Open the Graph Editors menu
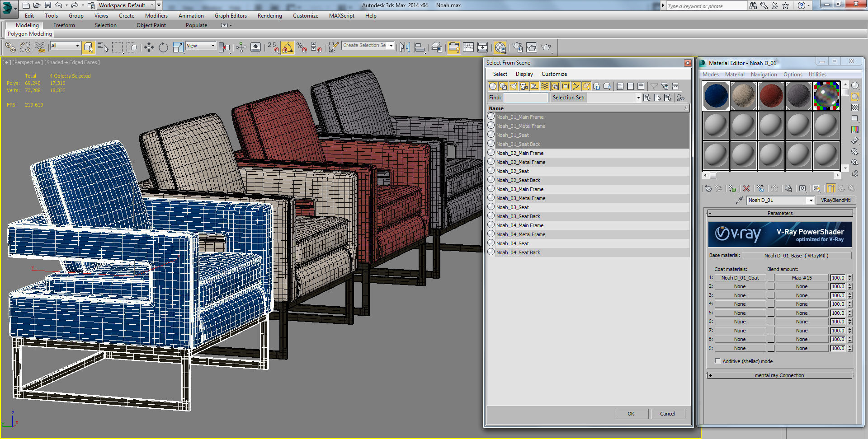 (x=231, y=16)
